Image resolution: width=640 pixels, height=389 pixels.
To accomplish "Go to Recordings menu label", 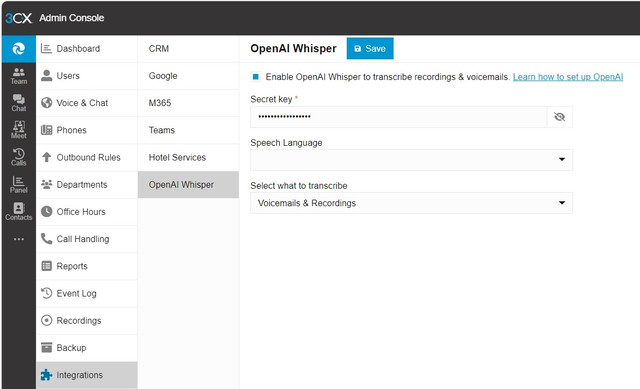I will coord(79,320).
